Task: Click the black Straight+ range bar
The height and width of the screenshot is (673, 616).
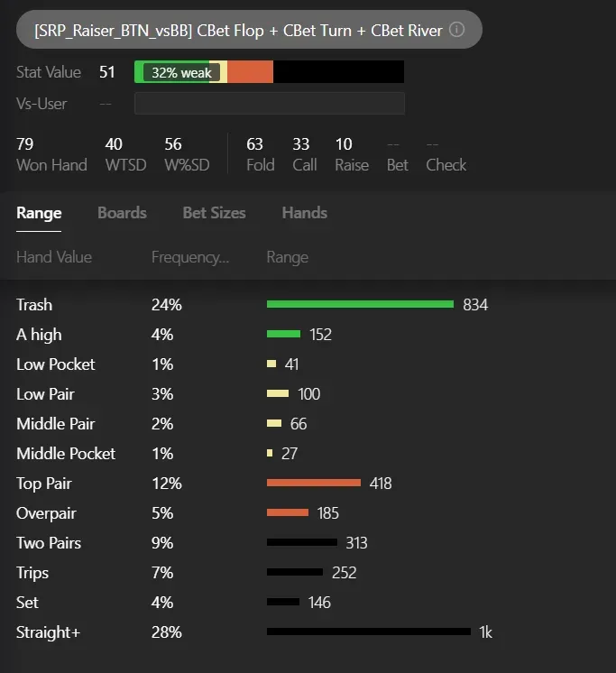Action: click(368, 632)
